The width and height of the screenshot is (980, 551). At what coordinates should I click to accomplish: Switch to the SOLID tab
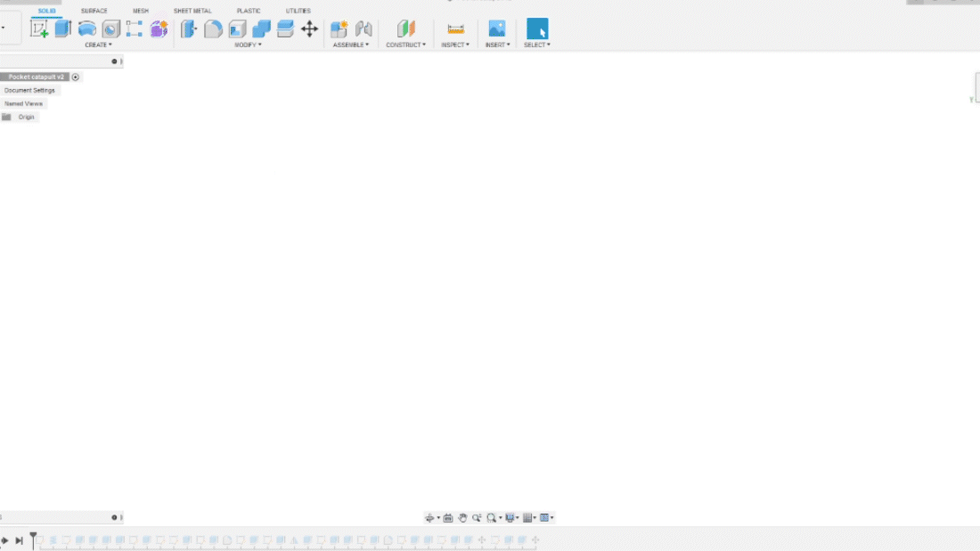tap(47, 11)
